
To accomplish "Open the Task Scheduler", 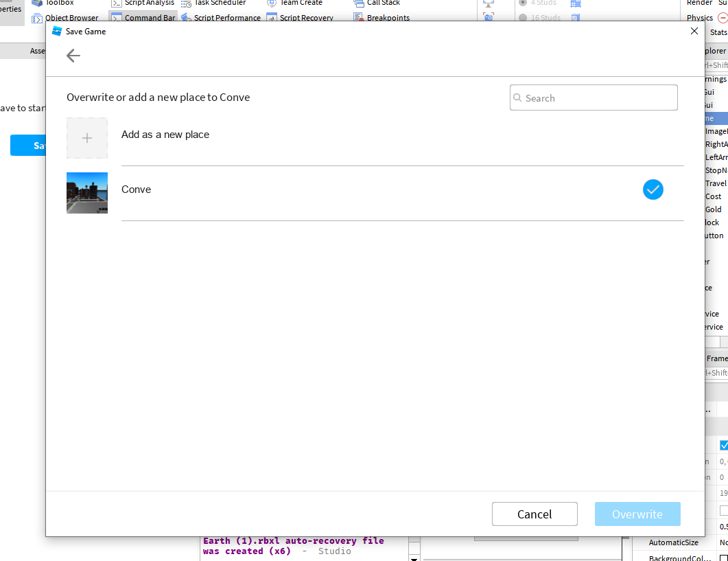I will click(x=219, y=4).
